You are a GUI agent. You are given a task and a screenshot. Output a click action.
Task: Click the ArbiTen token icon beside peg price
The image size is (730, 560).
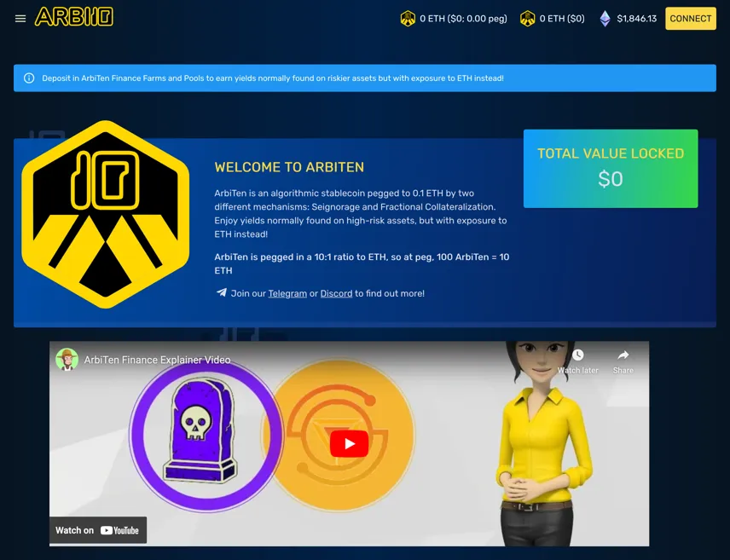[x=408, y=19]
